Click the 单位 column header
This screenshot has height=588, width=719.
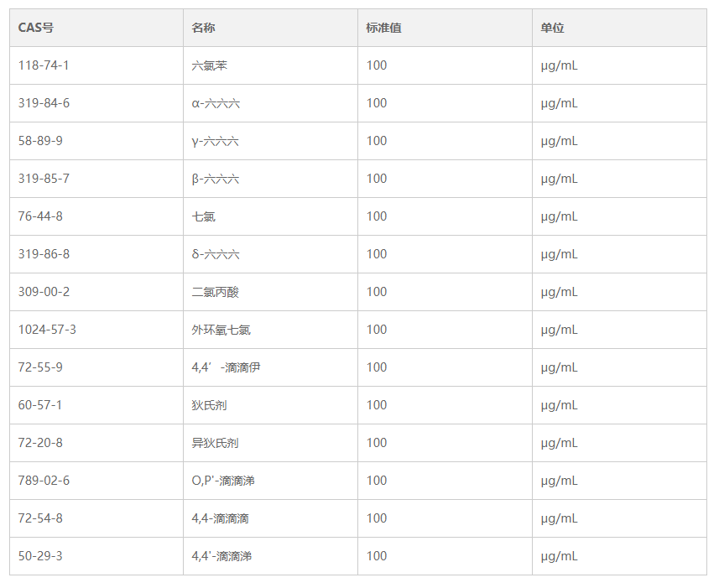tap(552, 28)
